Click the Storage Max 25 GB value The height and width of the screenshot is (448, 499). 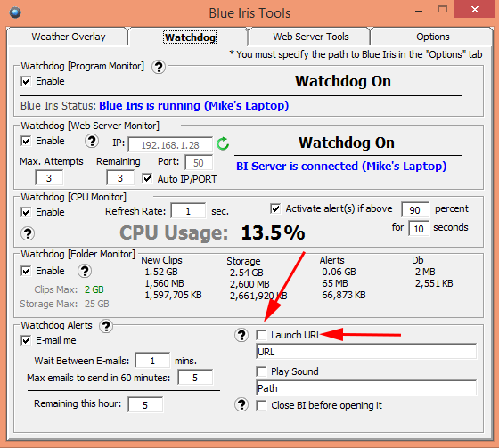point(97,304)
